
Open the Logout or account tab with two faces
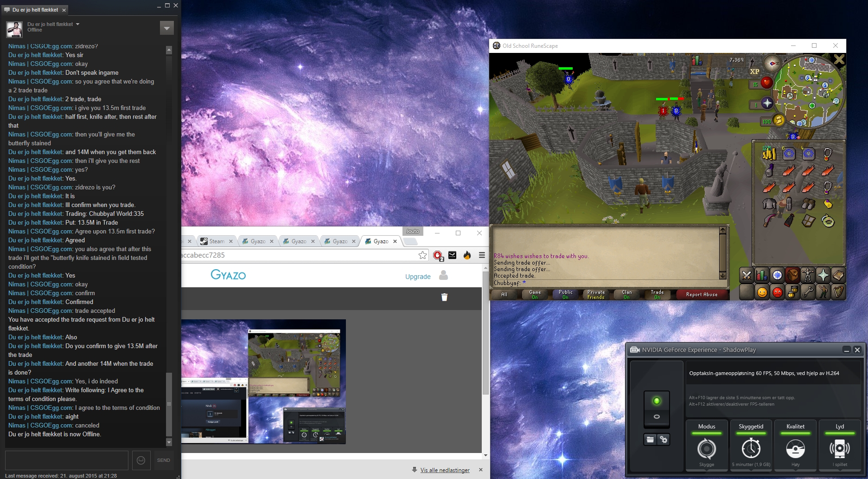792,292
